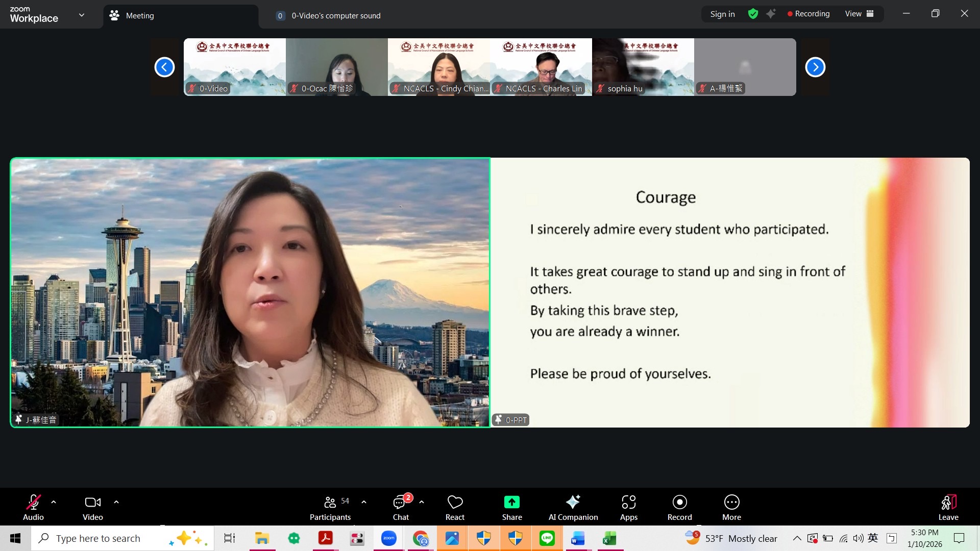Open the Zoom Workplace dropdown chevron
The width and height of the screenshot is (980, 551).
(x=82, y=15)
